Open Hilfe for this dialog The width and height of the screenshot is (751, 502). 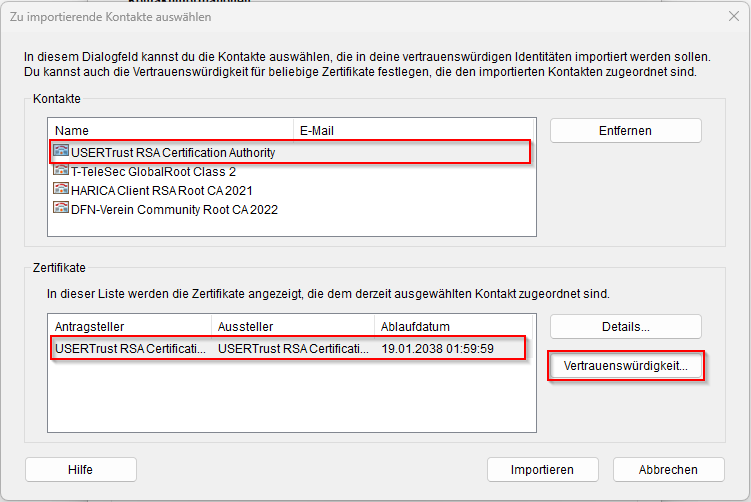80,469
